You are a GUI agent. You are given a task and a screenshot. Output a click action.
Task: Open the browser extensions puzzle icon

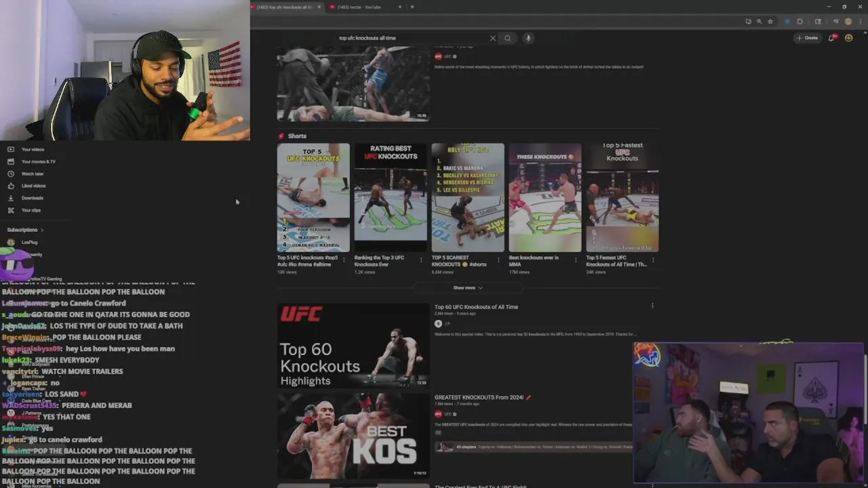(800, 22)
